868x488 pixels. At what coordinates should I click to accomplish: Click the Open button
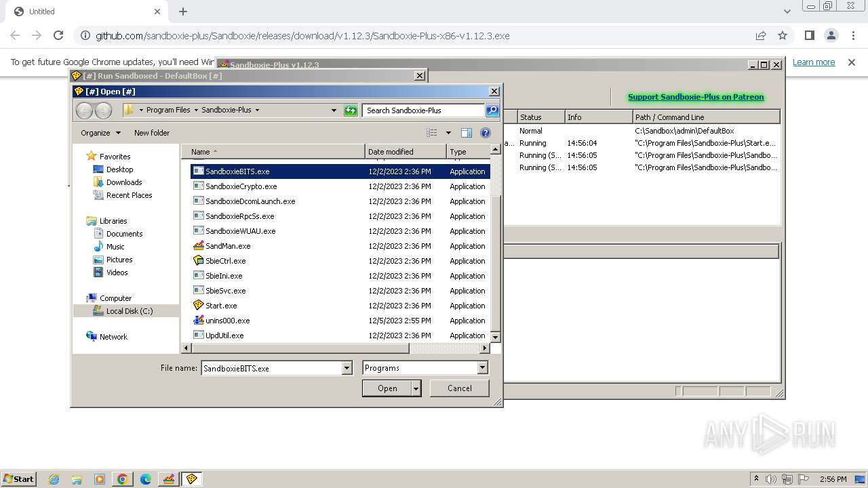coord(387,388)
